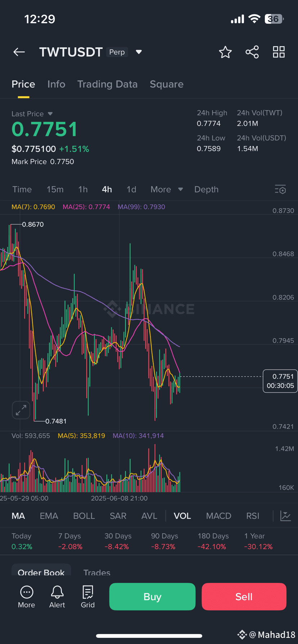Tap the MA(99): 0.7930 legend

point(141,207)
